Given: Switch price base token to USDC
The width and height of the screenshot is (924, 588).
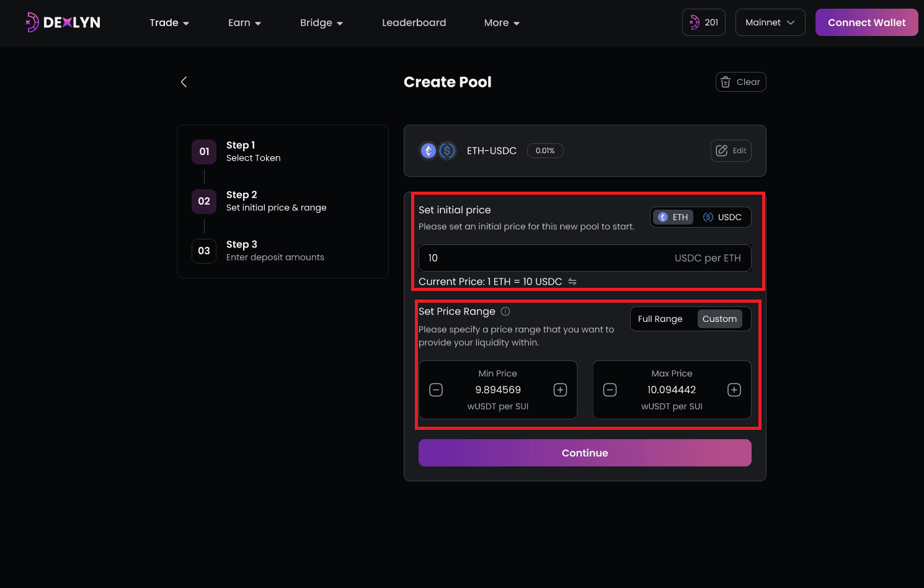Looking at the screenshot, I should (722, 217).
